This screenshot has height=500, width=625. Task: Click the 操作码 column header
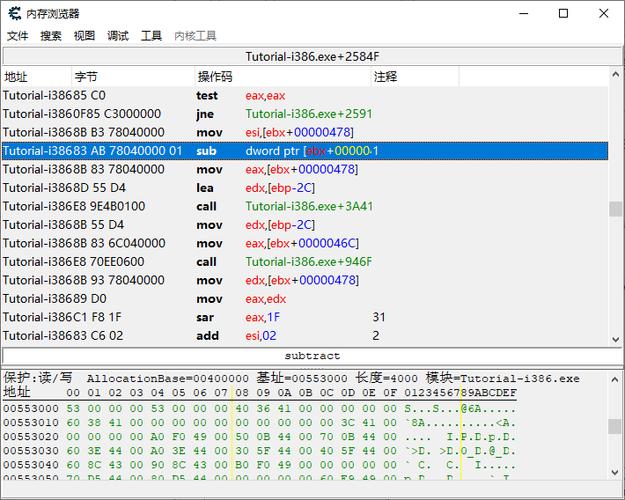[x=283, y=77]
